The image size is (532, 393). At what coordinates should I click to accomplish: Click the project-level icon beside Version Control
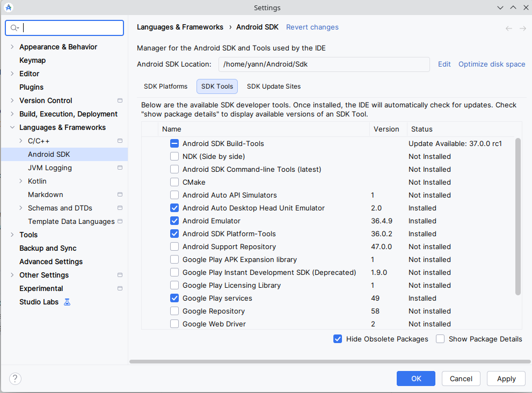point(120,100)
